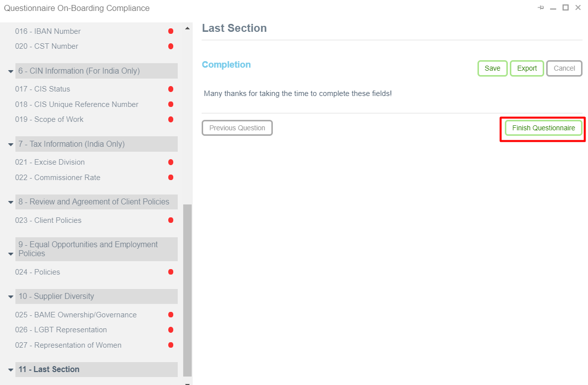Viewport: 588px width, 385px height.
Task: Click the Export button
Action: (x=527, y=68)
